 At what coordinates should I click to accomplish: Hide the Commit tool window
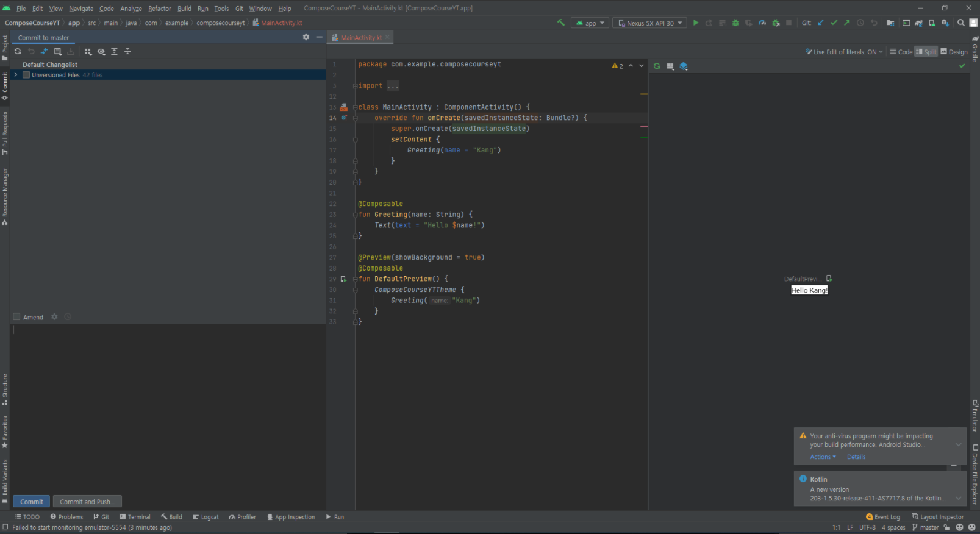(319, 37)
